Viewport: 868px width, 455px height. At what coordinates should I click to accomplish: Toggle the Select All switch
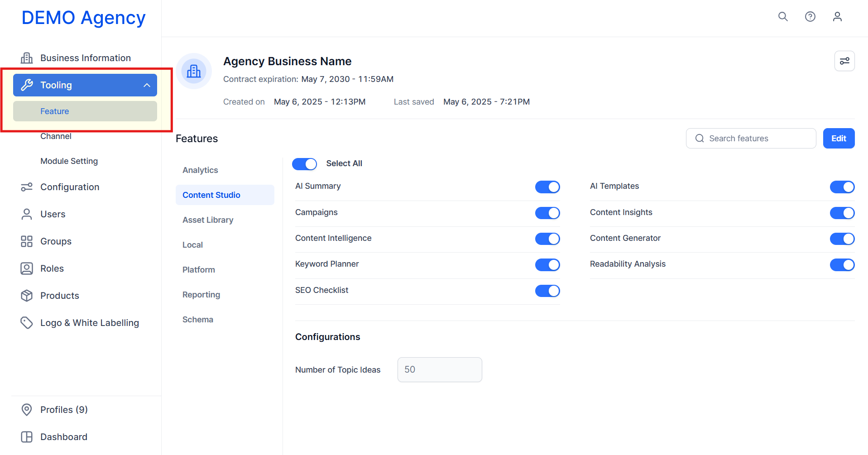pyautogui.click(x=304, y=164)
